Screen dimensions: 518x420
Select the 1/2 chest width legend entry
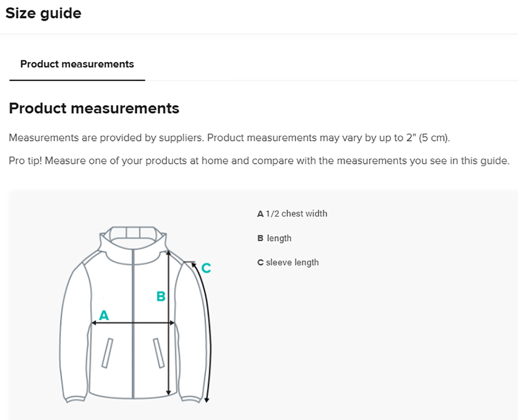292,213
